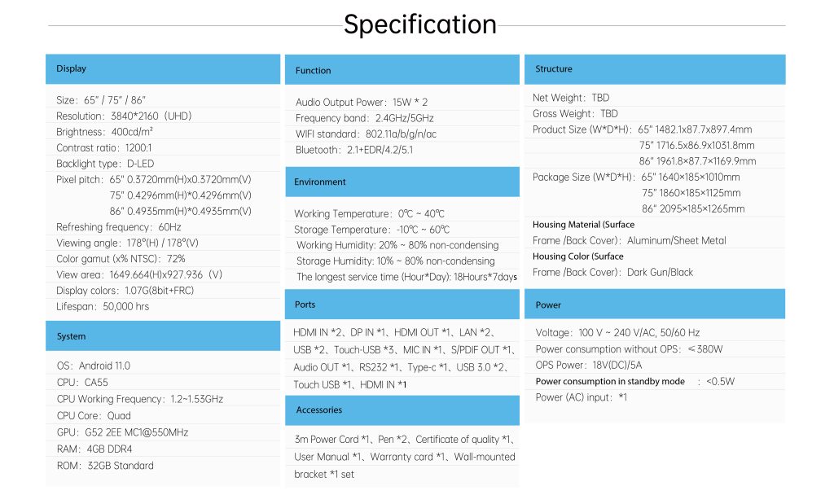Click the Ports section header
Screen dimensions: 834x504
tap(305, 305)
